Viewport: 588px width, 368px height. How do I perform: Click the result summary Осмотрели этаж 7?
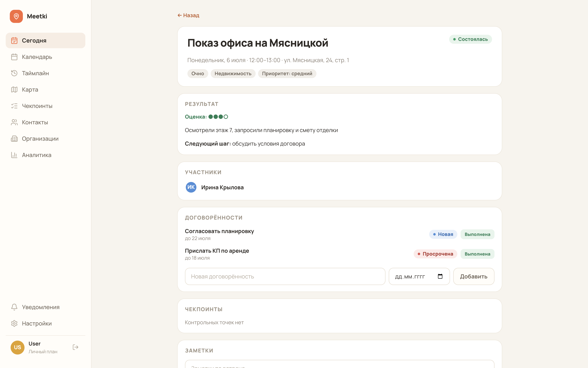pyautogui.click(x=262, y=130)
